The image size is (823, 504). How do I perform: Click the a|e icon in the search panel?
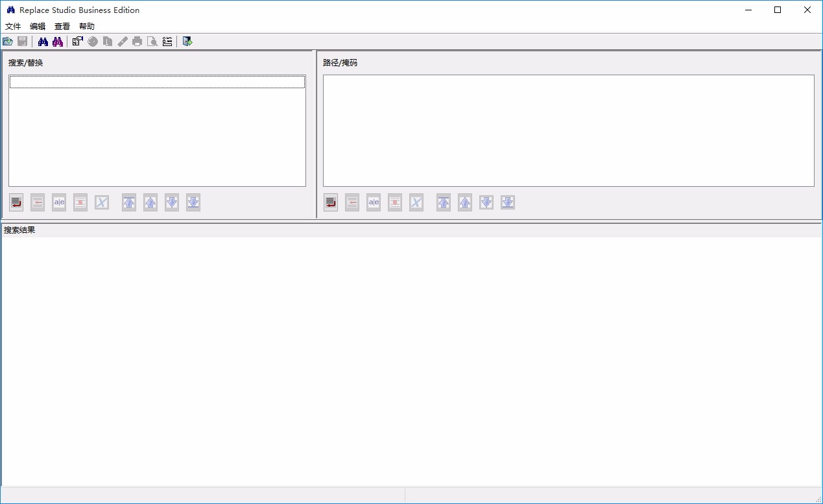(58, 202)
